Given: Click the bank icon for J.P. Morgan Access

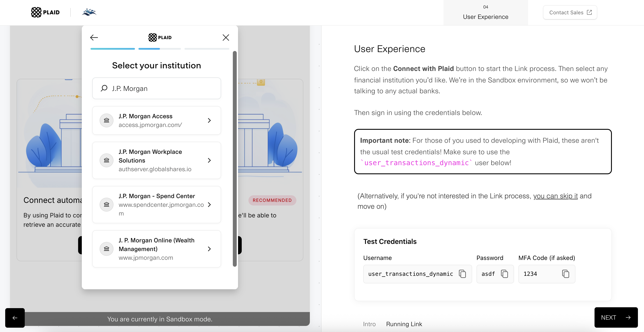Looking at the screenshot, I should point(107,120).
